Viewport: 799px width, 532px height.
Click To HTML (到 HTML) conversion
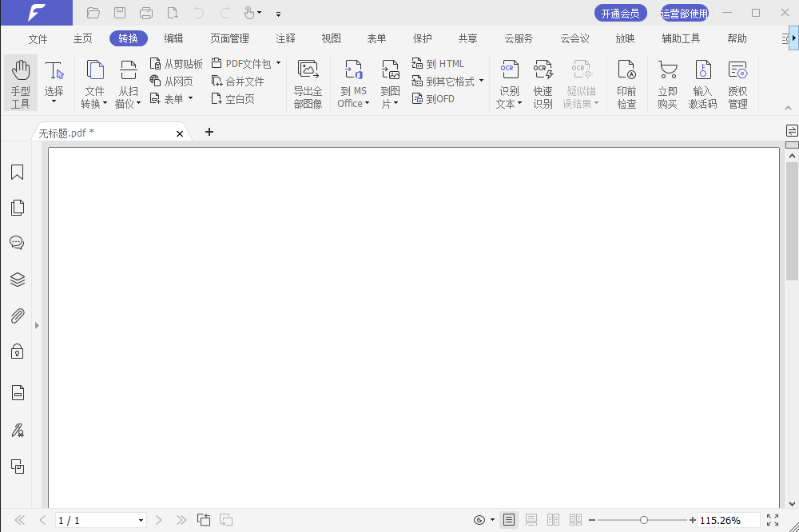(x=438, y=64)
